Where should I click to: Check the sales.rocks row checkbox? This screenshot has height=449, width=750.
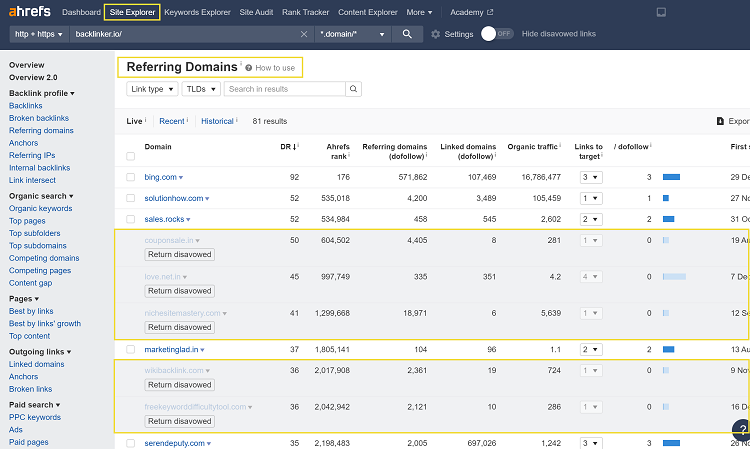coord(131,219)
